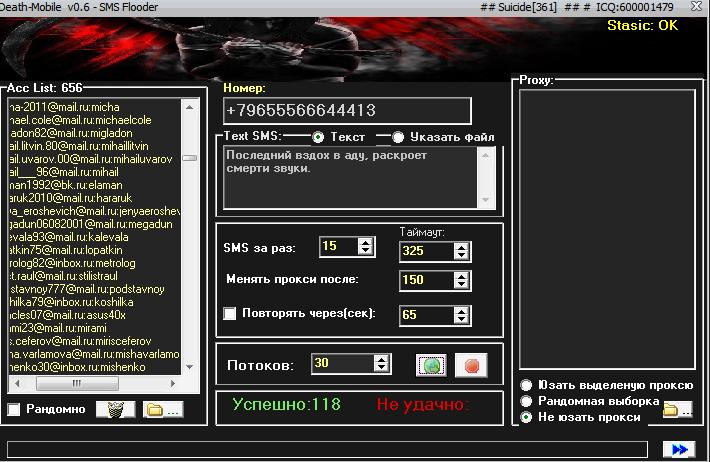Close the Death-Mobile window

point(697,6)
